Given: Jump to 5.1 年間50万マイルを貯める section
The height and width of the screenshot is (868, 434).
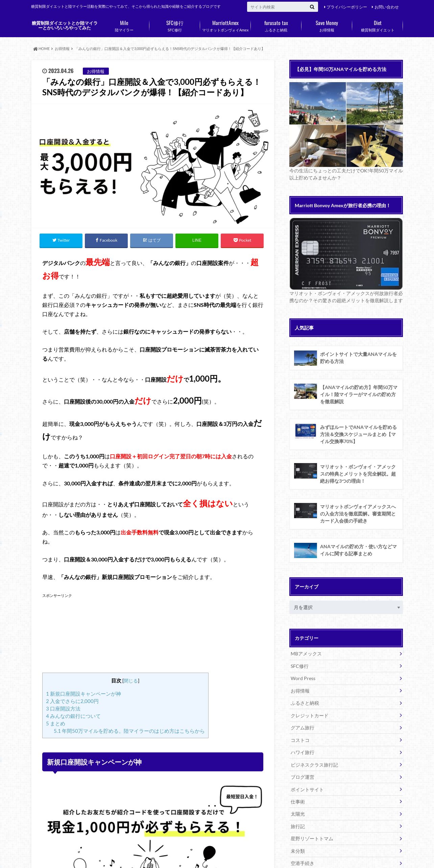Looking at the screenshot, I should 129,731.
